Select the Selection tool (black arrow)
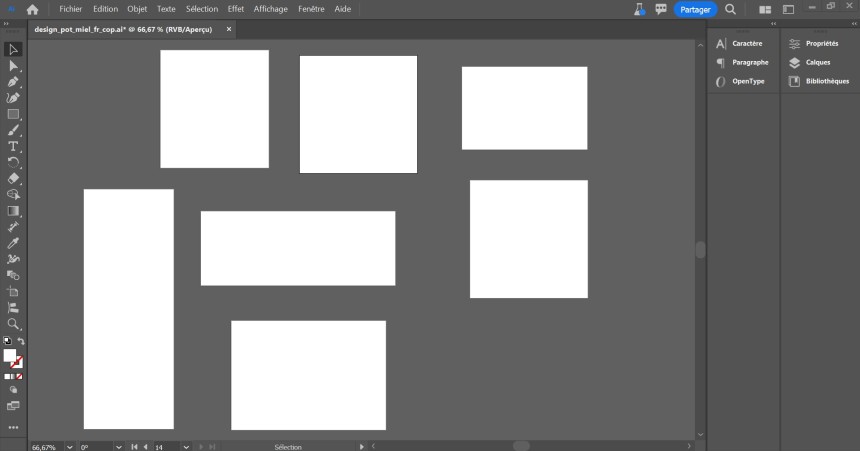 (x=13, y=49)
